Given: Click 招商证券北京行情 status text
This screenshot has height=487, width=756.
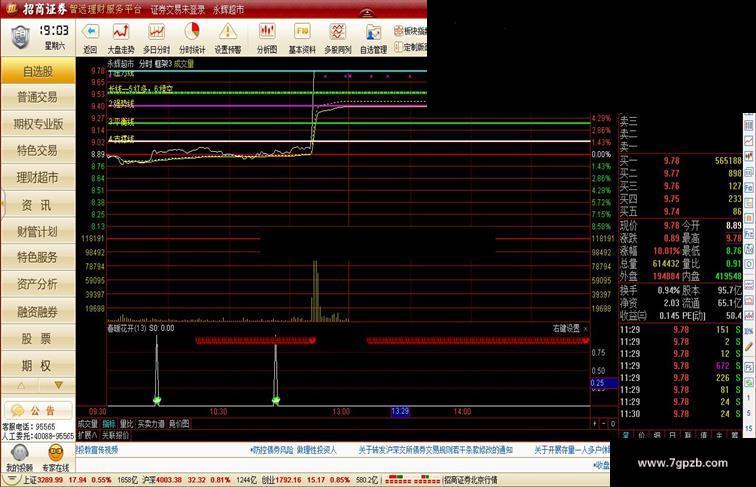Looking at the screenshot, I should [x=471, y=480].
